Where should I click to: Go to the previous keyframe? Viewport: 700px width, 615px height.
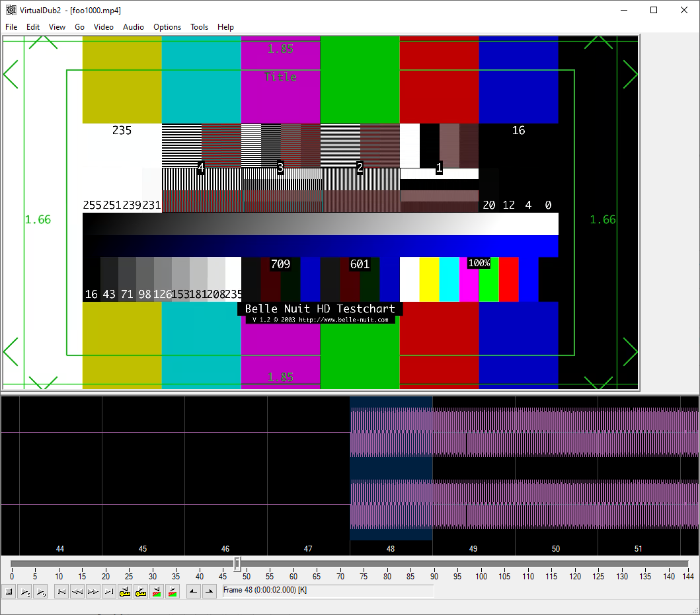click(x=125, y=591)
